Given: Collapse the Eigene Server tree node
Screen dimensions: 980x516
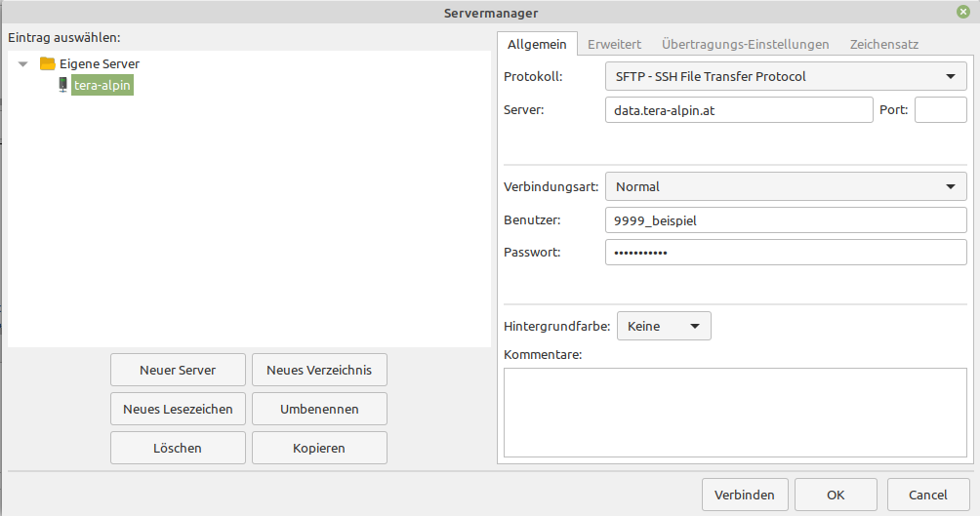Looking at the screenshot, I should point(23,63).
